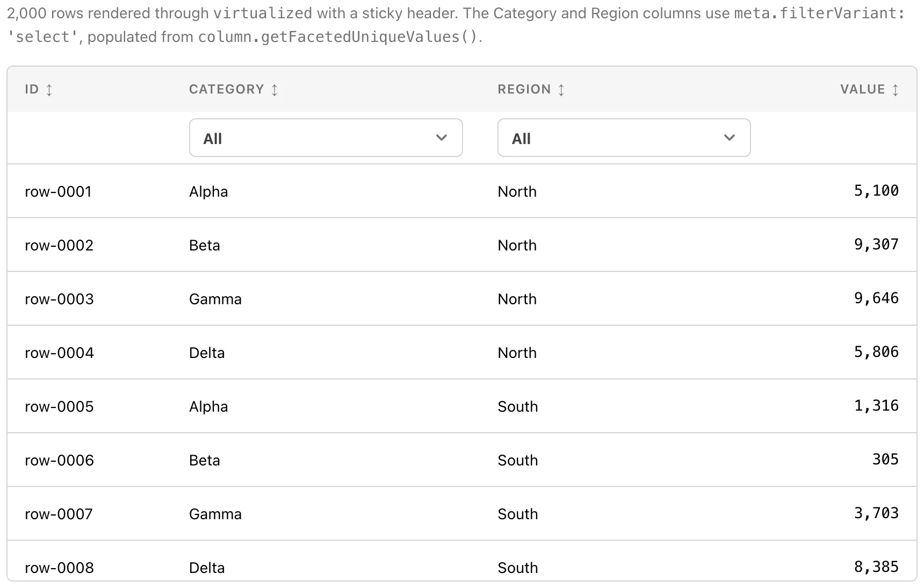Screen dimensions: 924x588
Task: Click the value 5,806
Action: pyautogui.click(x=876, y=352)
